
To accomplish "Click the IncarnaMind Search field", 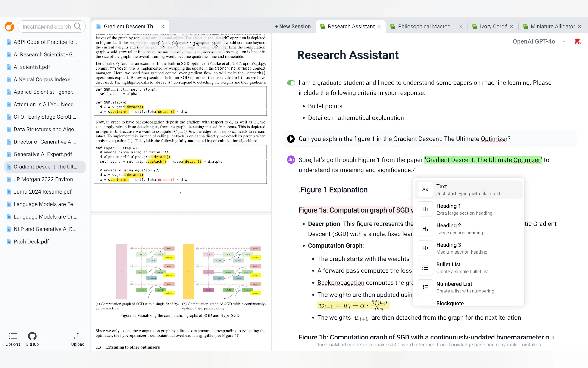I will point(47,26).
